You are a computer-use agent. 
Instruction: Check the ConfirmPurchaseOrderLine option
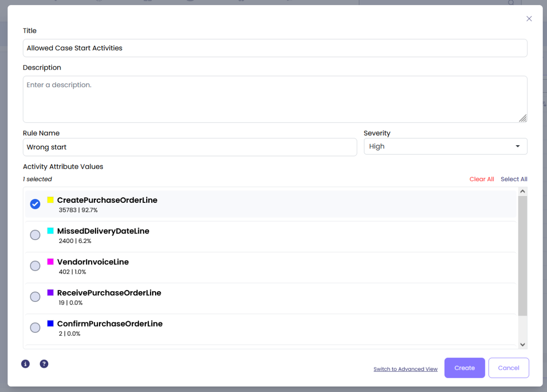pyautogui.click(x=35, y=328)
